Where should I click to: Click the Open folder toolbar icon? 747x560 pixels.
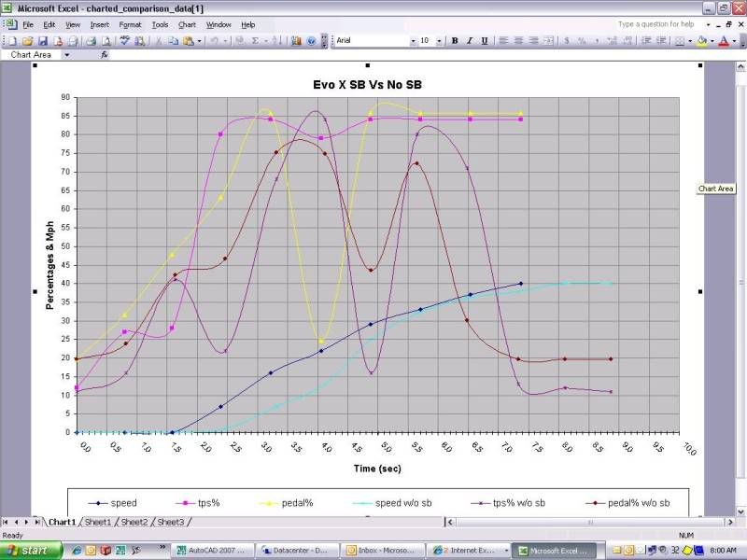(x=28, y=41)
